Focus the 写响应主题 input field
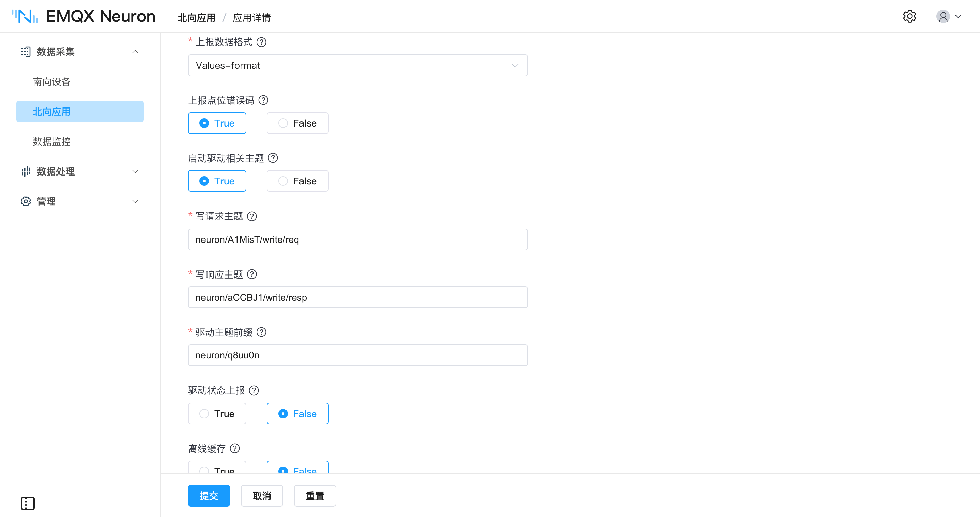This screenshot has width=980, height=517. point(358,297)
